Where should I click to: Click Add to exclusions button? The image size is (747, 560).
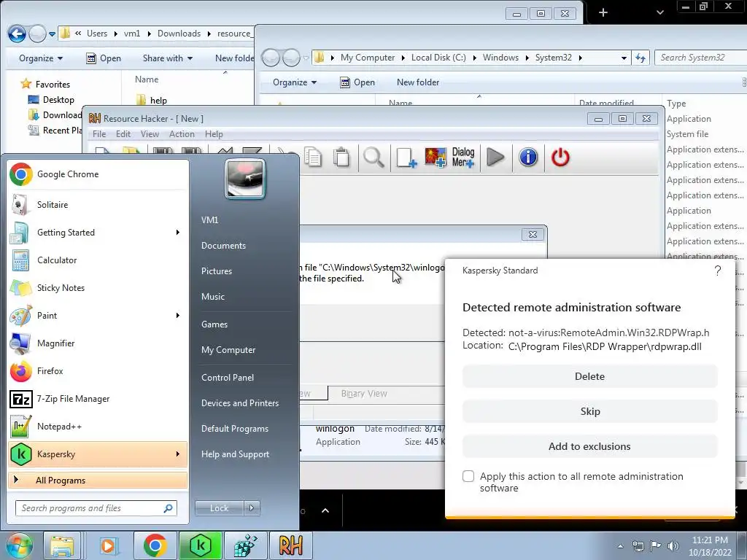point(589,446)
